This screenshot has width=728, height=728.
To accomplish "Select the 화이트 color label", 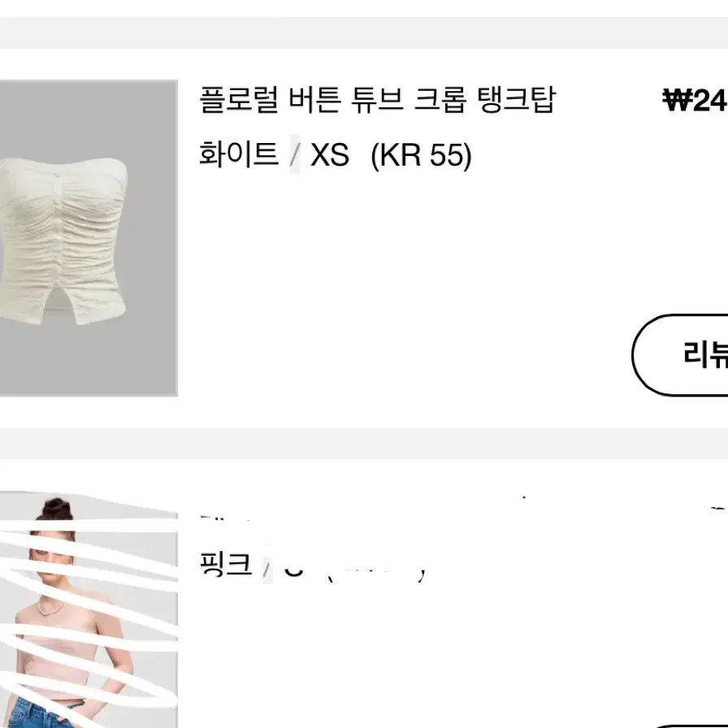I will pyautogui.click(x=239, y=154).
